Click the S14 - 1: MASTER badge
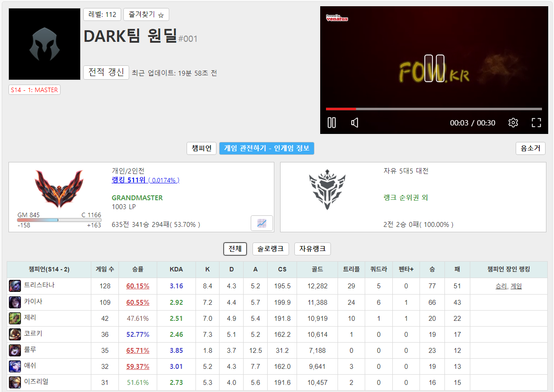Screen dimensions: 554x392 tap(34, 90)
